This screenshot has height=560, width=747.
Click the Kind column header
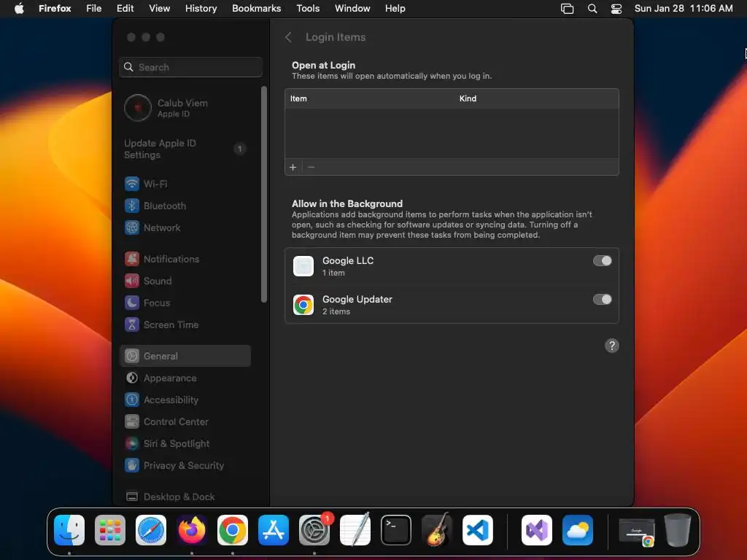[x=468, y=98]
